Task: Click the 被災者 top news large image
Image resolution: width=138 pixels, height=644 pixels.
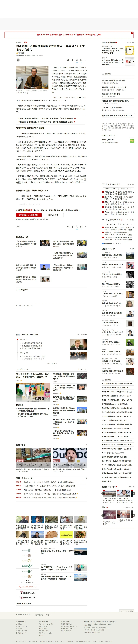Action: [33, 393]
